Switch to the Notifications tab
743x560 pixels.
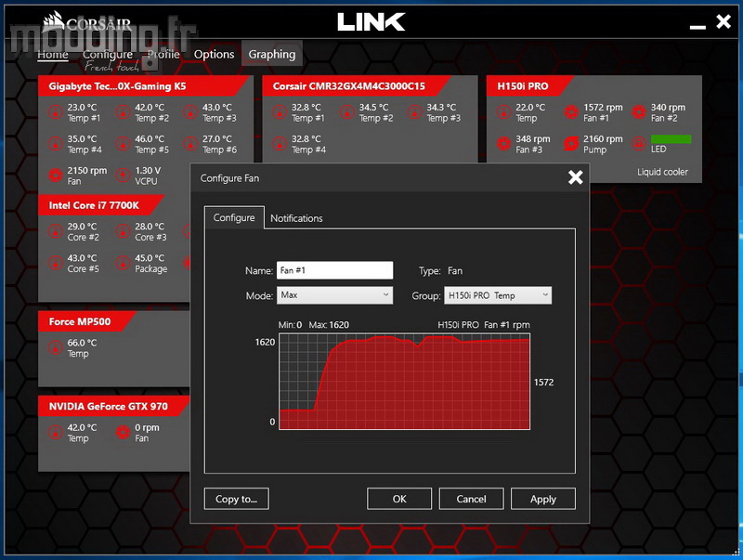(296, 218)
